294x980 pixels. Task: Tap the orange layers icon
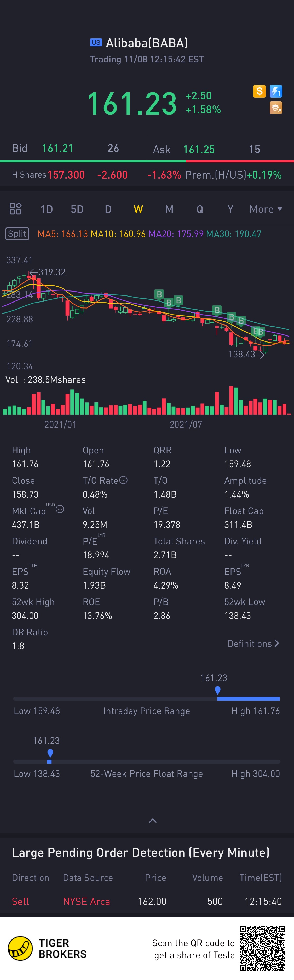pyautogui.click(x=276, y=108)
